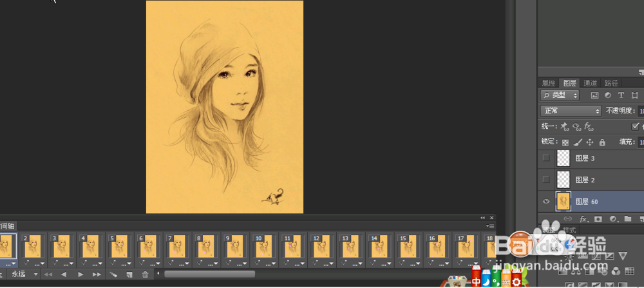Open fx layer style menu
644x288 pixels.
(583, 218)
